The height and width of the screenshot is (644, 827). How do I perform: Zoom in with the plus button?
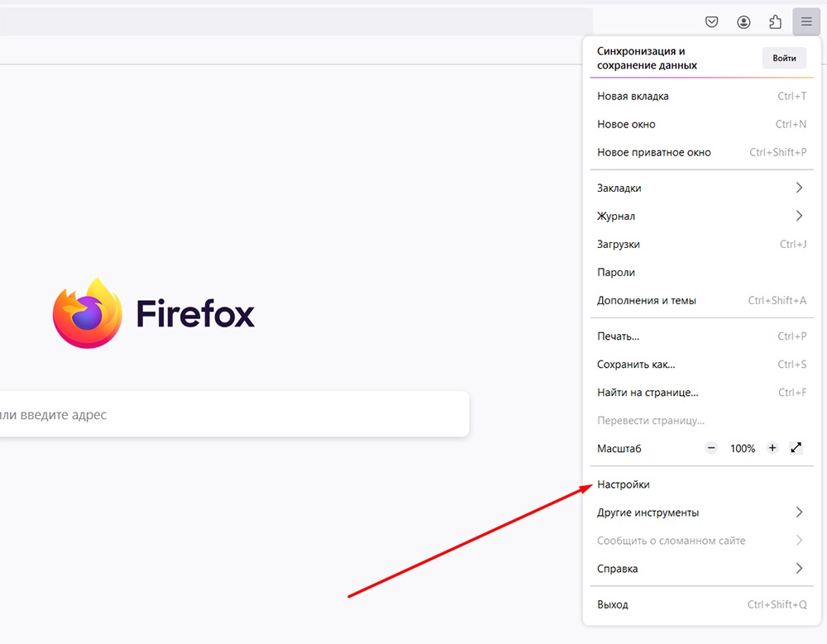coord(772,448)
